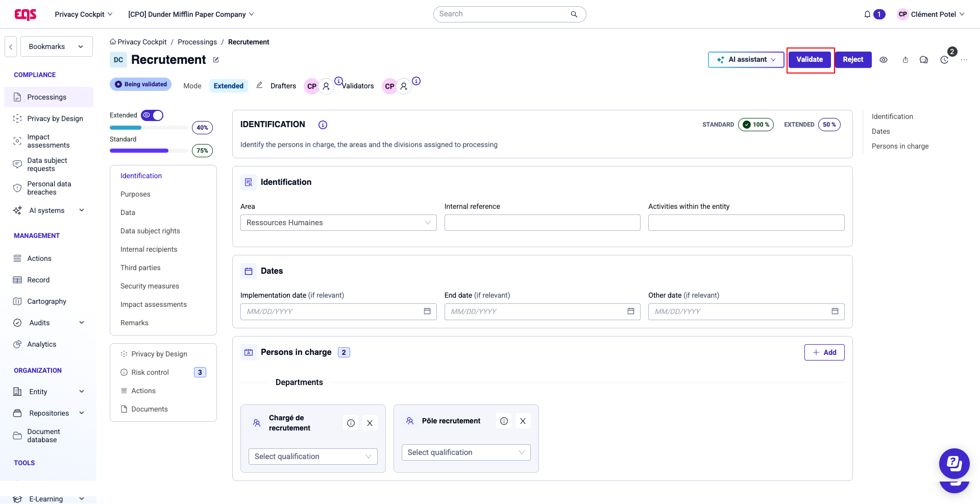Viewport: 980px width, 504px height.
Task: Show info for Pôle recrutement
Action: (504, 421)
